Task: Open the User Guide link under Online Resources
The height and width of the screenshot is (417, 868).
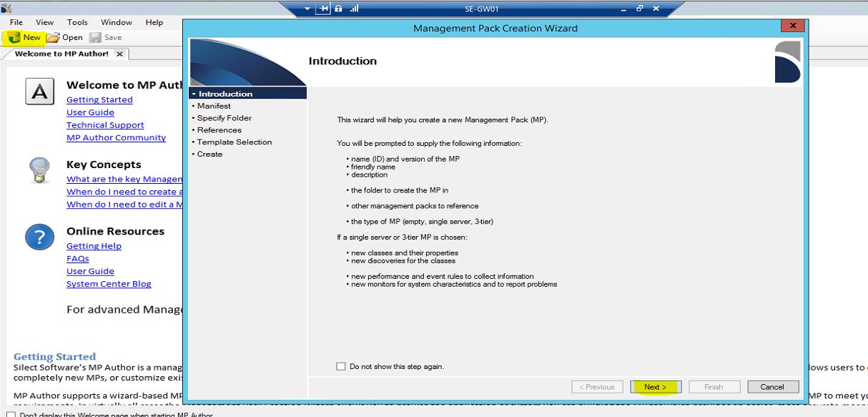Action: [90, 272]
